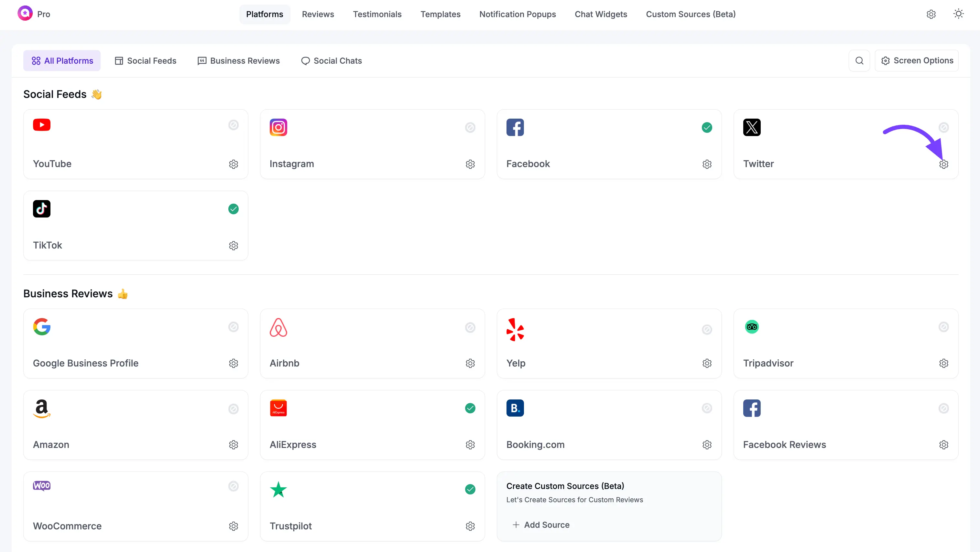The width and height of the screenshot is (980, 552).
Task: Click the search magnifier icon
Action: coord(859,61)
